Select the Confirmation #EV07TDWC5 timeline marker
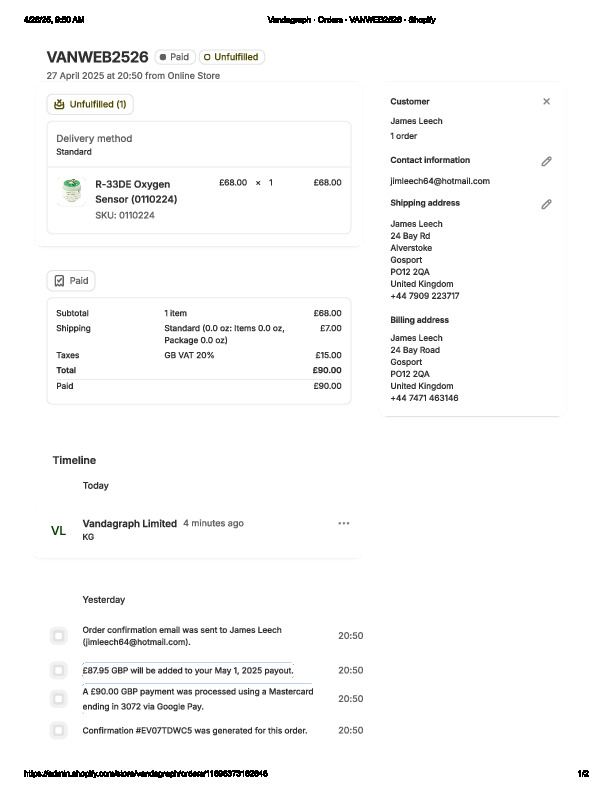The image size is (612, 792). tap(59, 730)
